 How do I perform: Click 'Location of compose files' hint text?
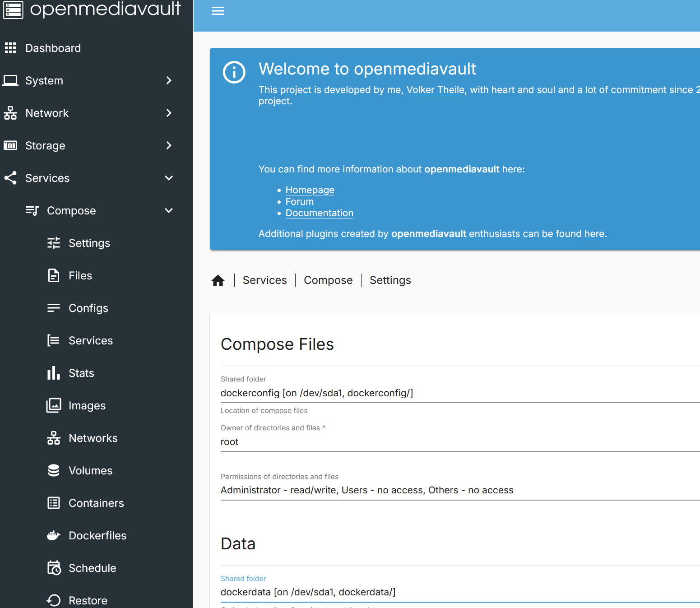coord(264,411)
